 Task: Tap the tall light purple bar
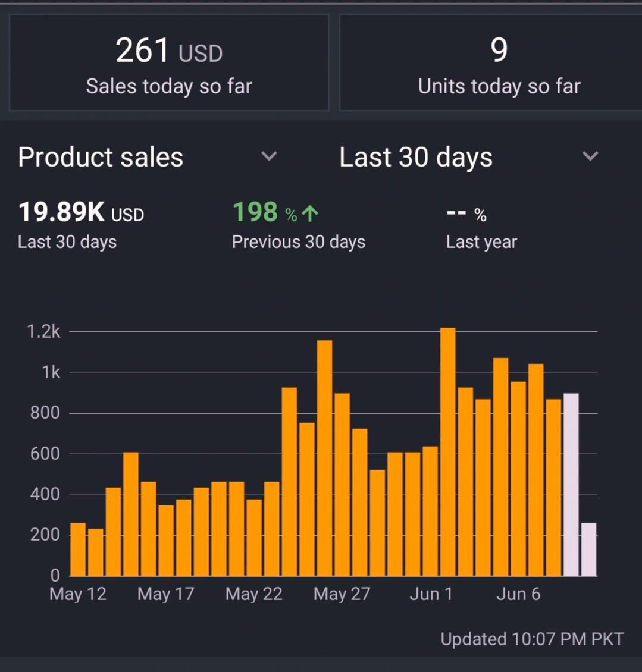tap(571, 485)
